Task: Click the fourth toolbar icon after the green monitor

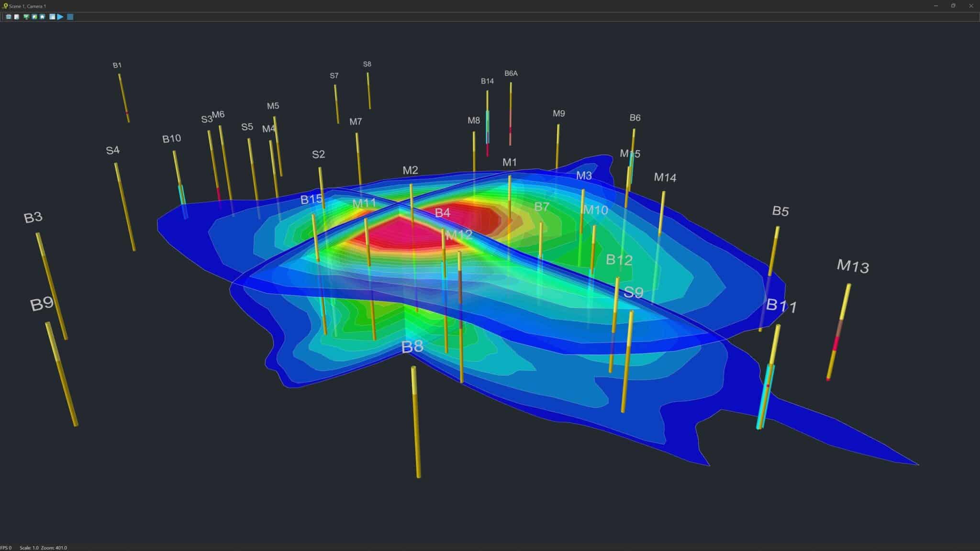Action: tap(34, 17)
